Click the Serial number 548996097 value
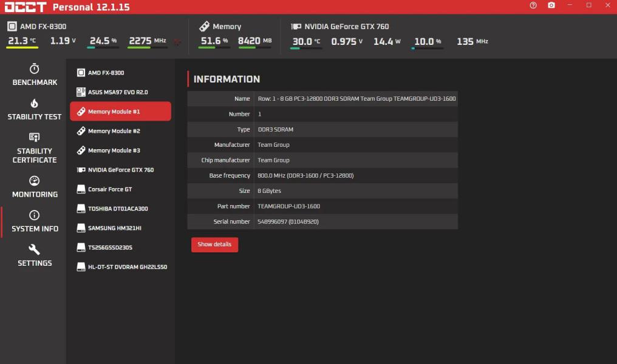Screen dimensions: 617x364 pyautogui.click(x=288, y=221)
